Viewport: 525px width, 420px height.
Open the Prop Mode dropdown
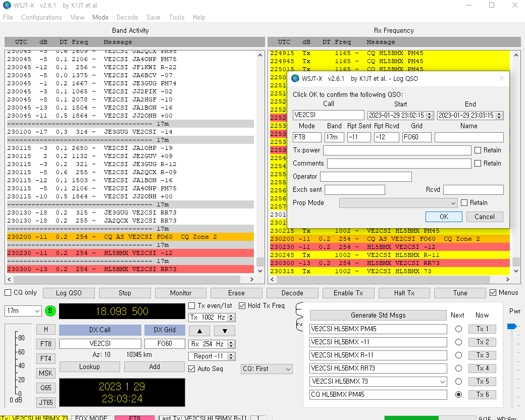[398, 203]
